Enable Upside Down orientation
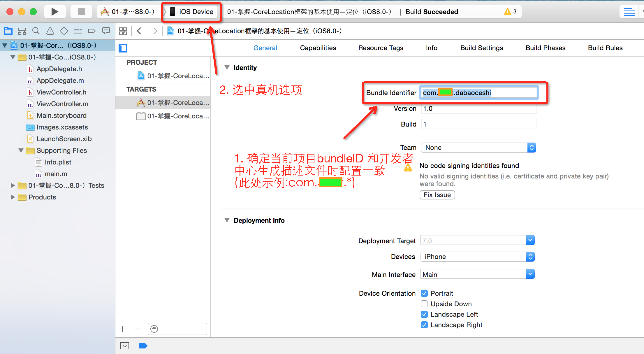644x354 pixels. pyautogui.click(x=424, y=304)
